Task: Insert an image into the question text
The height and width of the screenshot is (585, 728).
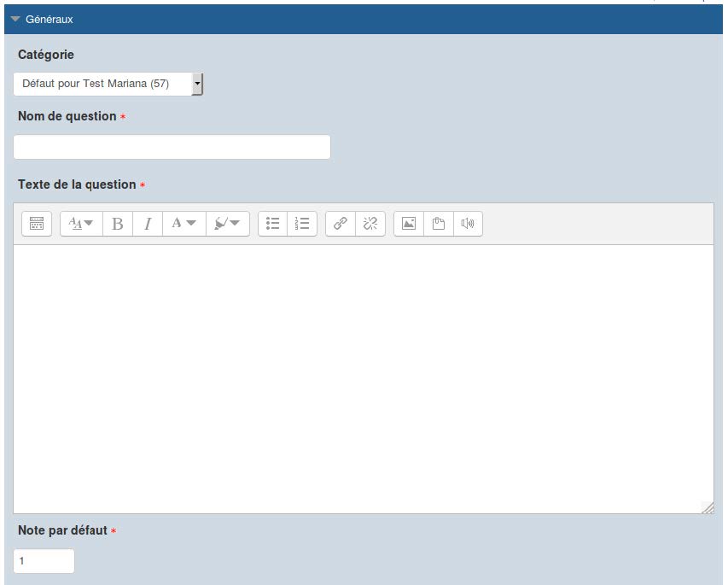Action: [x=410, y=223]
